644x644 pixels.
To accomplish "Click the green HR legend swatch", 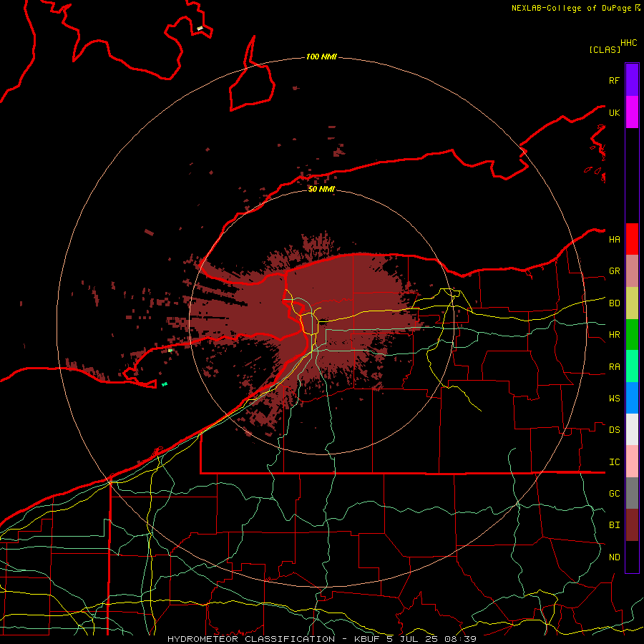I will click(x=632, y=335).
